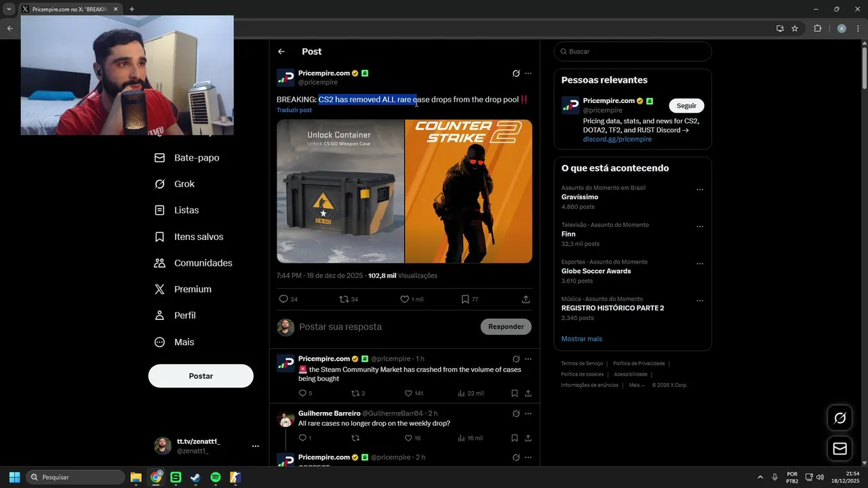
Task: Open Bate-papo in the sidebar
Action: [186, 158]
